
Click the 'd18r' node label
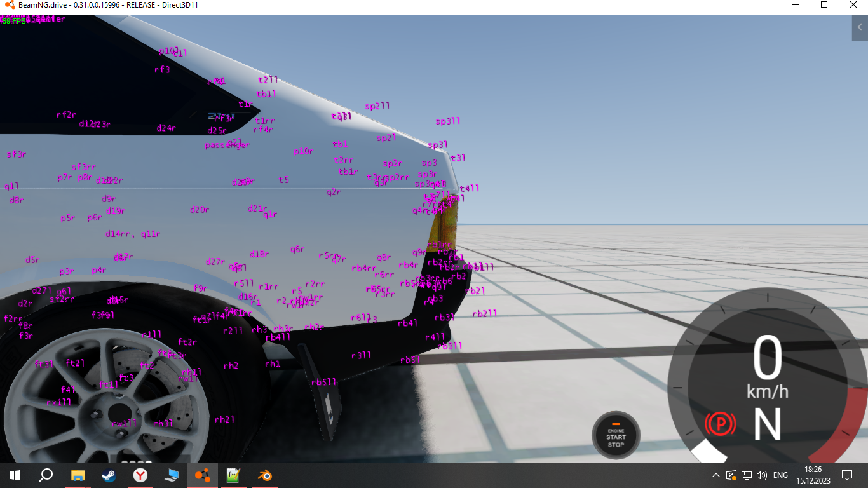pos(259,254)
